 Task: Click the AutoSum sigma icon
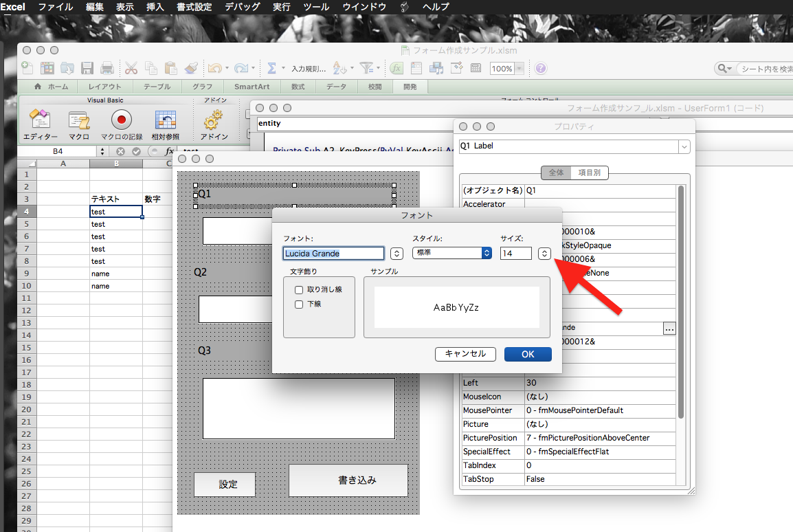(x=271, y=68)
